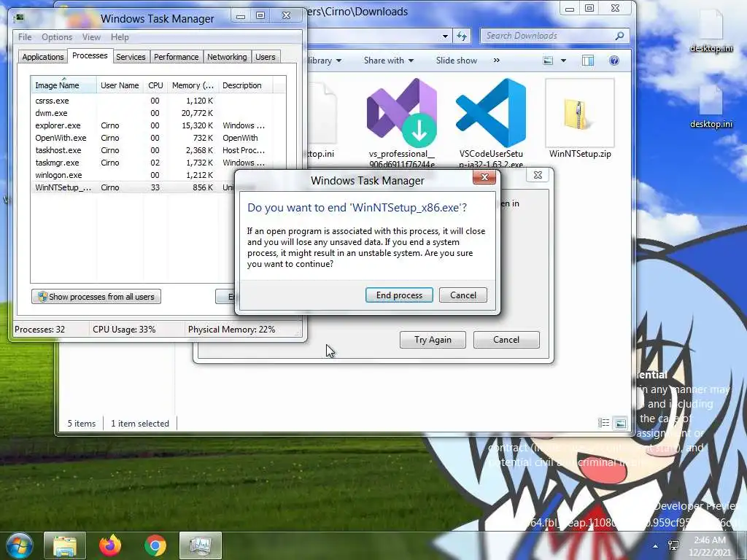The height and width of the screenshot is (560, 747).
Task: Launch Google Chrome from the taskbar
Action: (x=155, y=545)
